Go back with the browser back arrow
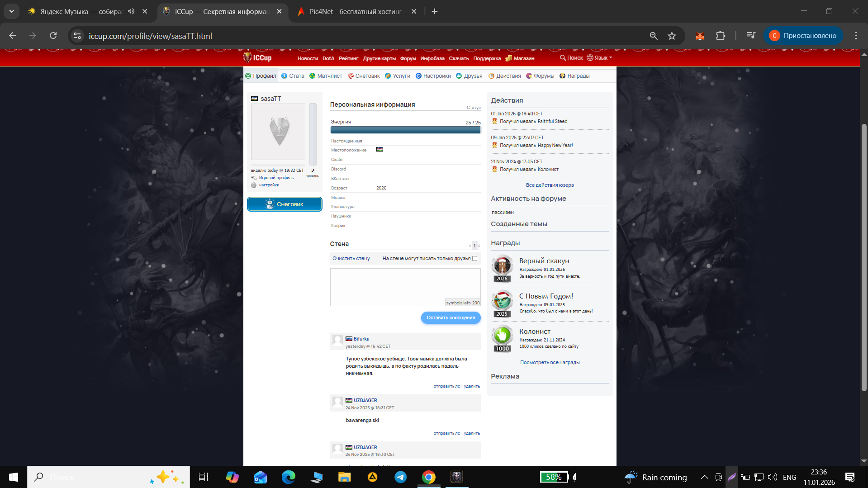Screen dimensions: 868x488 [12, 36]
